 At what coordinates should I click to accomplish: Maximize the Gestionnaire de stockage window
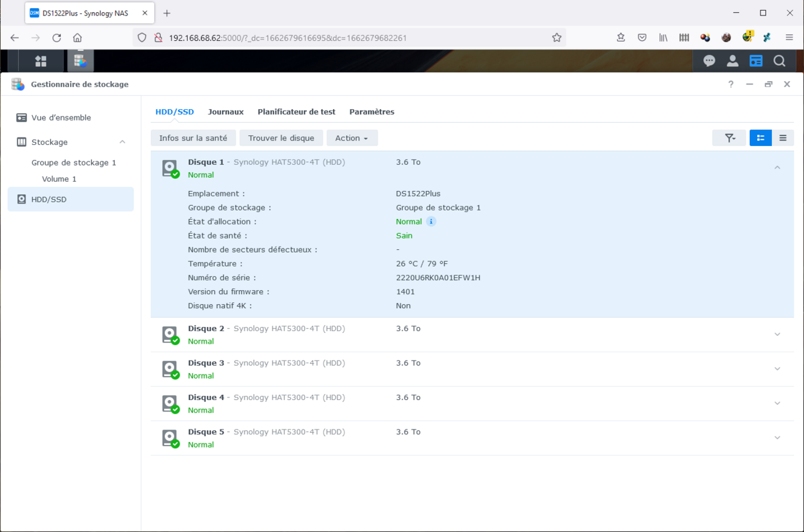point(768,84)
